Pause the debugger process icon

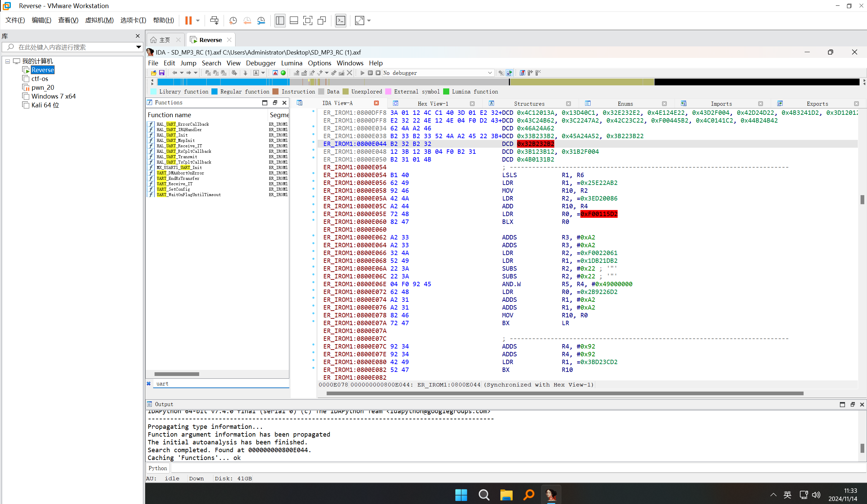pyautogui.click(x=370, y=73)
